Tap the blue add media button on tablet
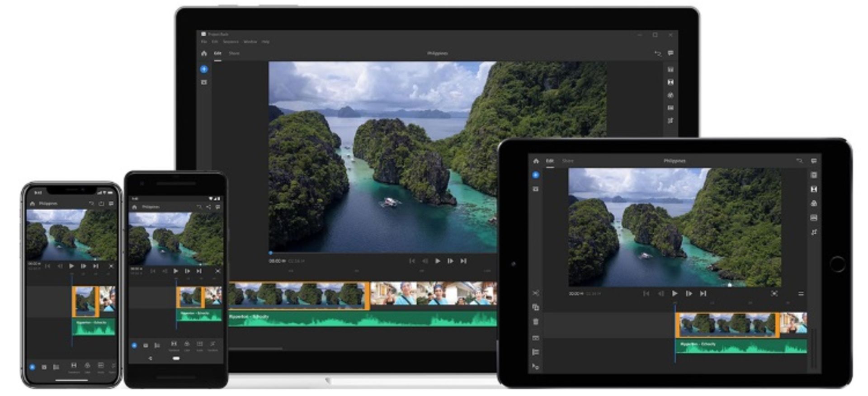The image size is (868, 396). pos(536,175)
